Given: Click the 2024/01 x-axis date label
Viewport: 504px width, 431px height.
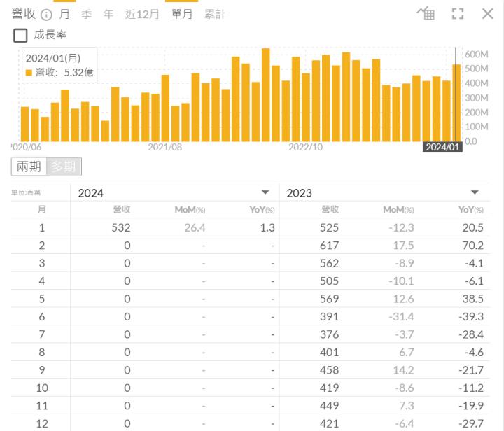Looking at the screenshot, I should tap(442, 147).
